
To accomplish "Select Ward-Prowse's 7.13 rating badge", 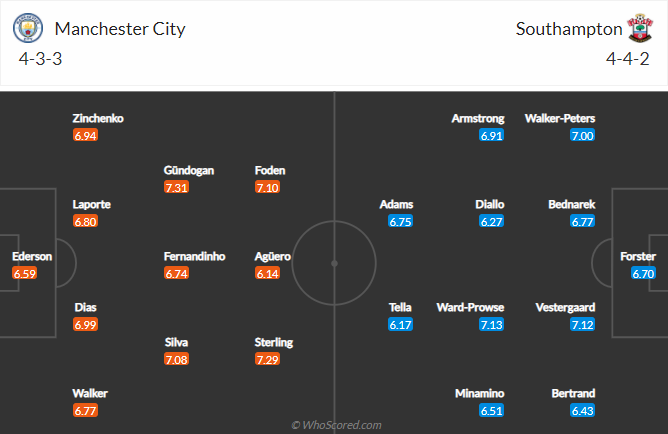I will (x=490, y=325).
